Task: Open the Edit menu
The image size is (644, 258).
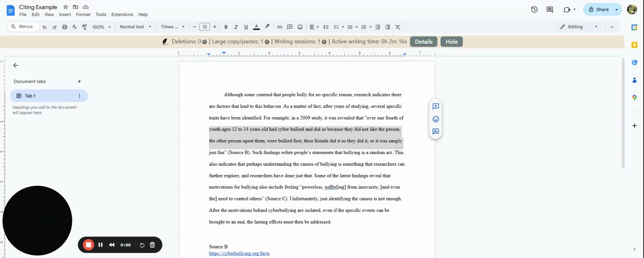Action: (x=35, y=15)
